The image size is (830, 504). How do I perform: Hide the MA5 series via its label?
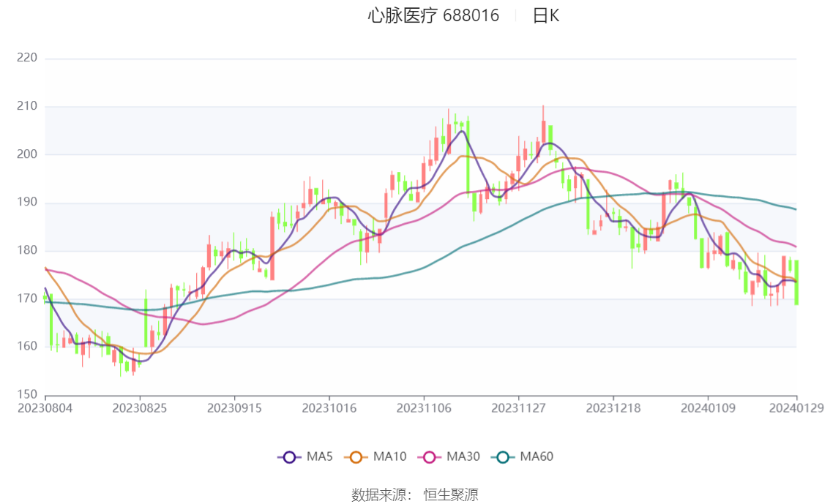point(320,456)
